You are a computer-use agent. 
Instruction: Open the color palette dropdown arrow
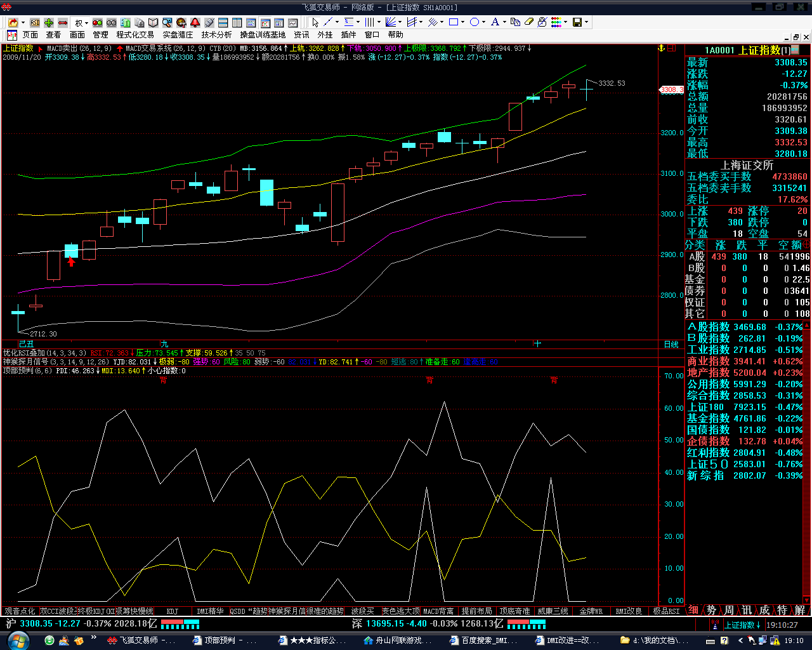point(566,22)
